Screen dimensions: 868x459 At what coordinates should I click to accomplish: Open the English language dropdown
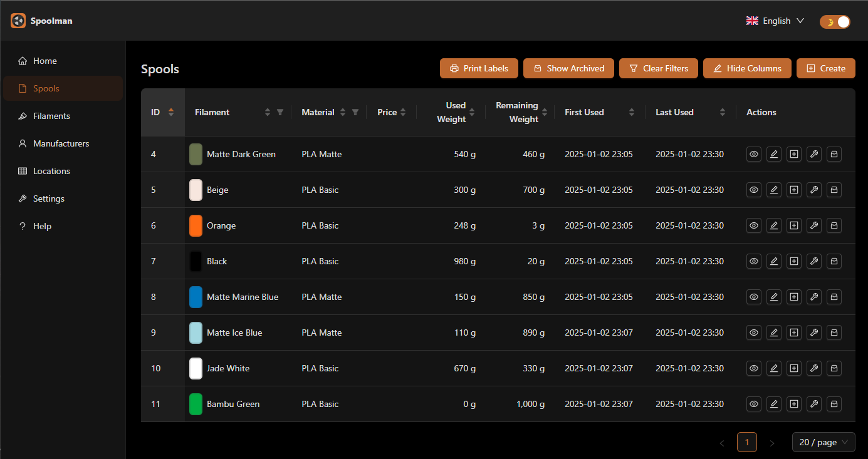775,20
